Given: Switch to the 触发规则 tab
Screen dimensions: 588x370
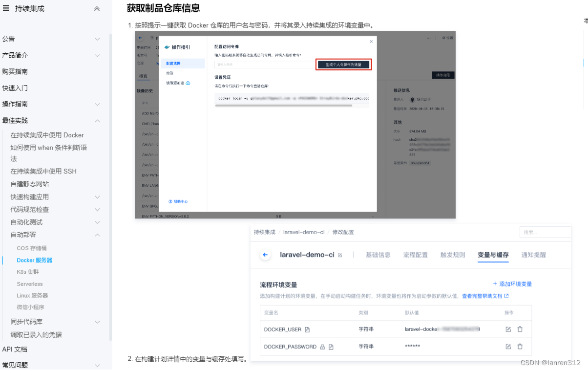Looking at the screenshot, I should pyautogui.click(x=453, y=255).
